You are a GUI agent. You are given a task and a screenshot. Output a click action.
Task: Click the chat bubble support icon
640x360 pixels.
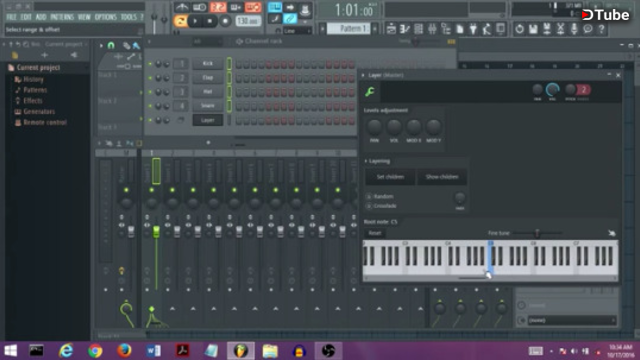point(588,29)
